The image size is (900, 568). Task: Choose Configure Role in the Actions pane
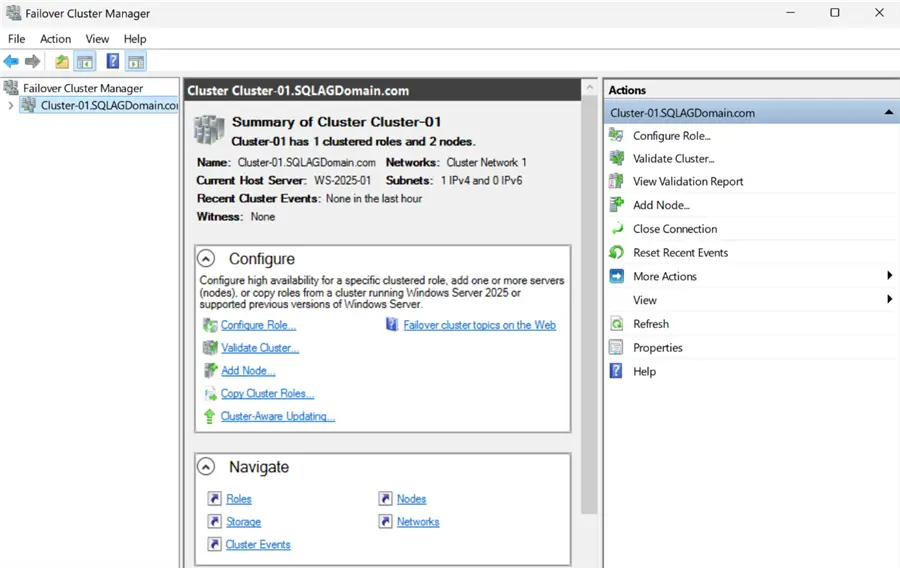coord(672,136)
